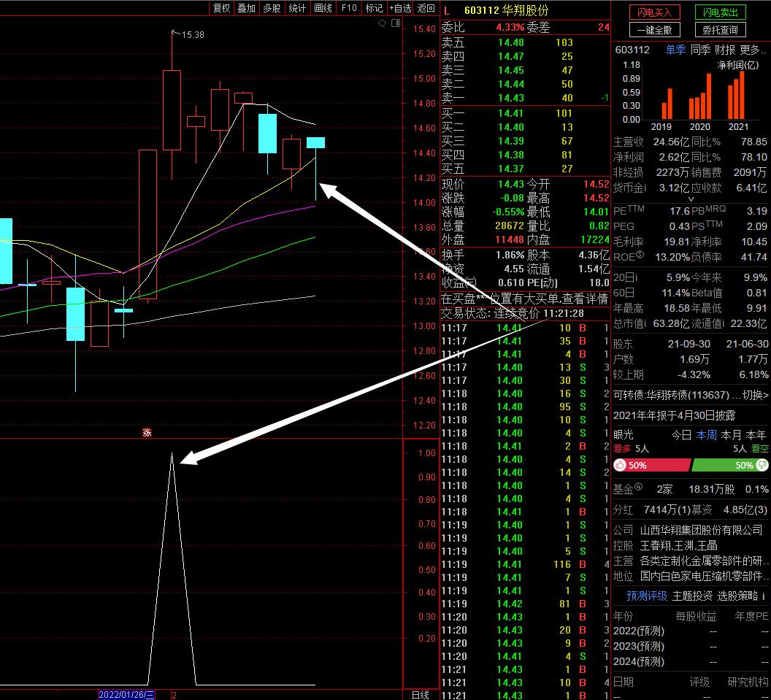Select the 本年 sentiment period
This screenshot has width=771, height=700.
point(756,435)
